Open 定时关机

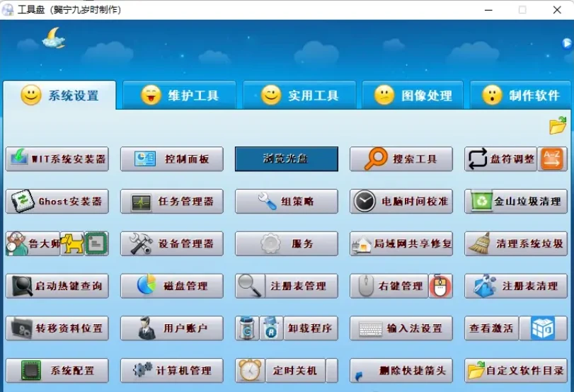pyautogui.click(x=295, y=370)
